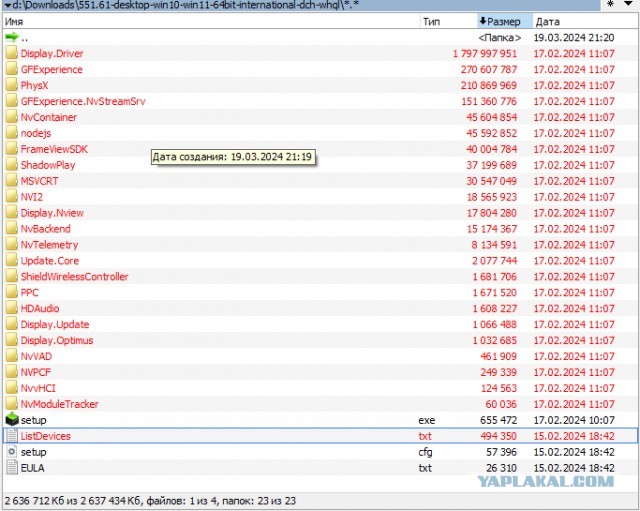Click the EULA text document icon

(x=12, y=467)
